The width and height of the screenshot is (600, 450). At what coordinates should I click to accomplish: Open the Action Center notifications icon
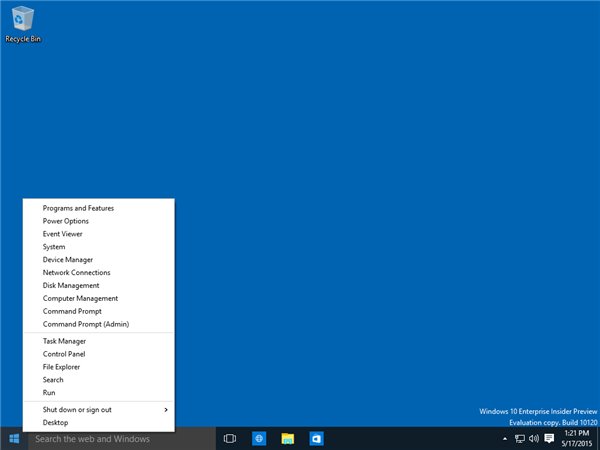[x=549, y=439]
